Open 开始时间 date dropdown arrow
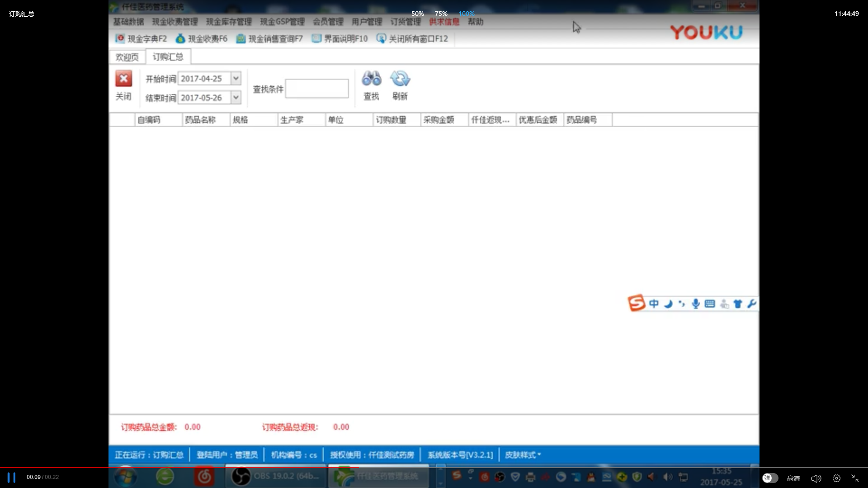868x488 pixels. point(236,78)
